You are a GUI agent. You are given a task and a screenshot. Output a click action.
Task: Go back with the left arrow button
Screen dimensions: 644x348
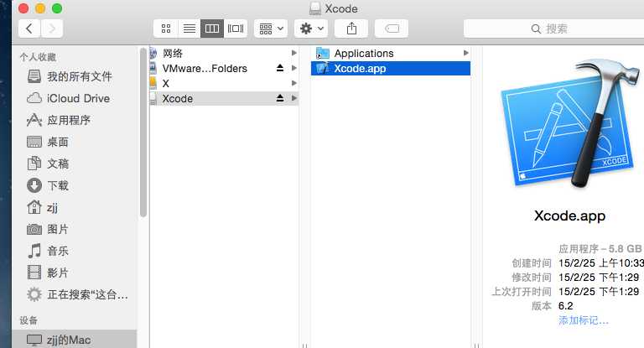(29, 29)
